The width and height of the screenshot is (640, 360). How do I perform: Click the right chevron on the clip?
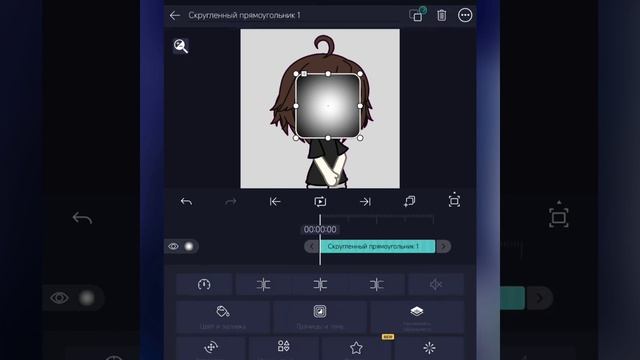444,246
